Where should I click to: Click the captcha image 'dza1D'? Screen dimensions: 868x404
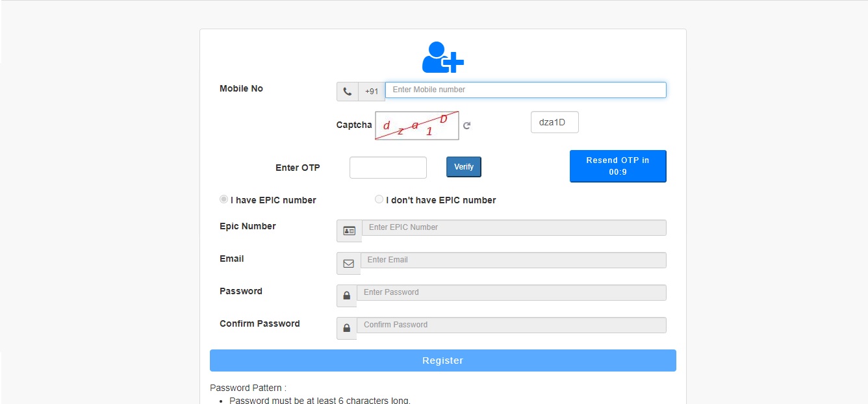417,125
